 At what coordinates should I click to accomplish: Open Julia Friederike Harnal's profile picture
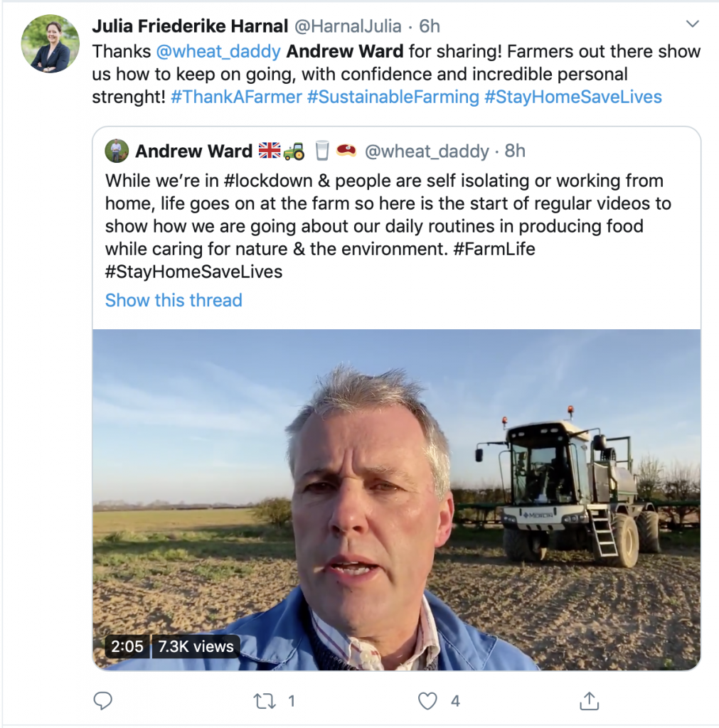[x=50, y=43]
